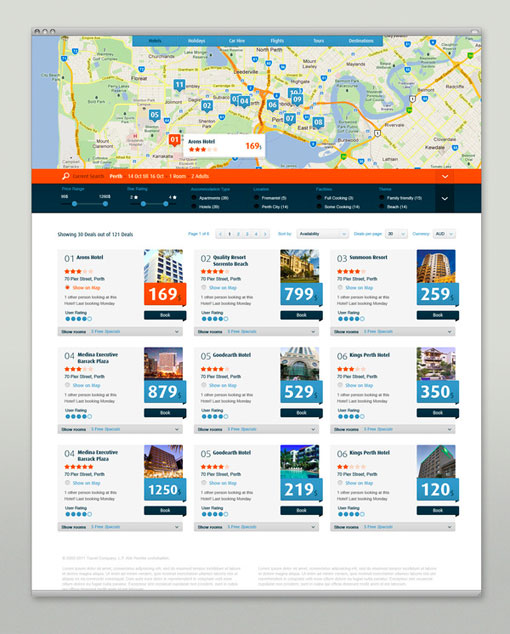Go to previous page with left pagination arrow

220,234
